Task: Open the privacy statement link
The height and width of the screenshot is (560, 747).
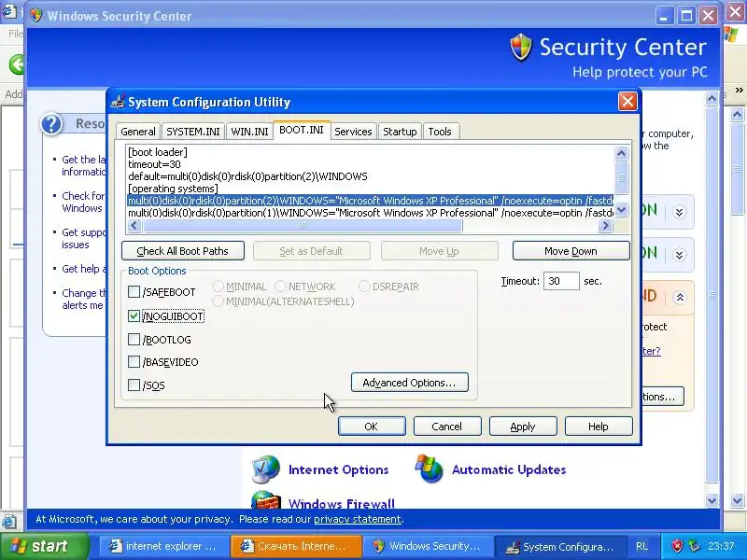Action: [x=358, y=519]
